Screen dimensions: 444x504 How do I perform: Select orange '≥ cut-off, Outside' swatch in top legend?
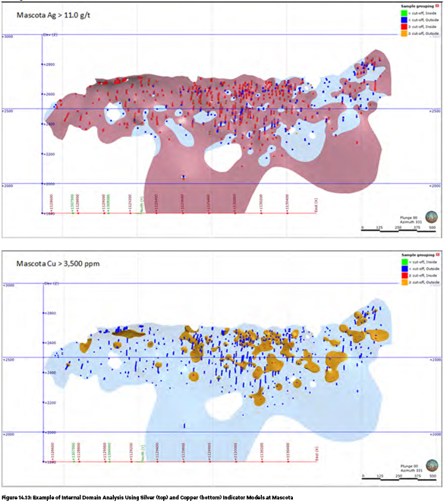click(404, 33)
